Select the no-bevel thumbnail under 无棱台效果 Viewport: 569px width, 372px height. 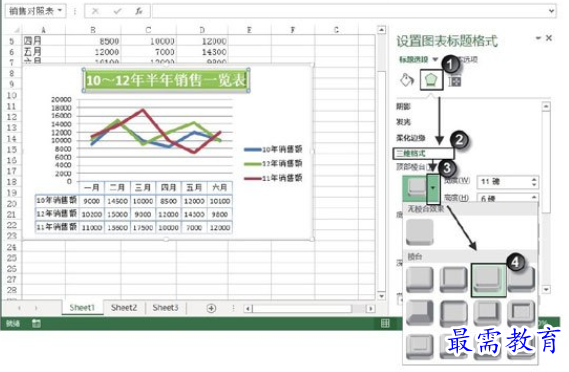coord(420,232)
